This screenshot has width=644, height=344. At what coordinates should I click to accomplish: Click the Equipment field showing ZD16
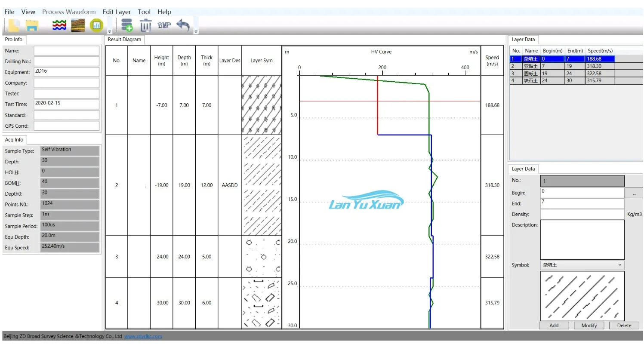tap(67, 72)
